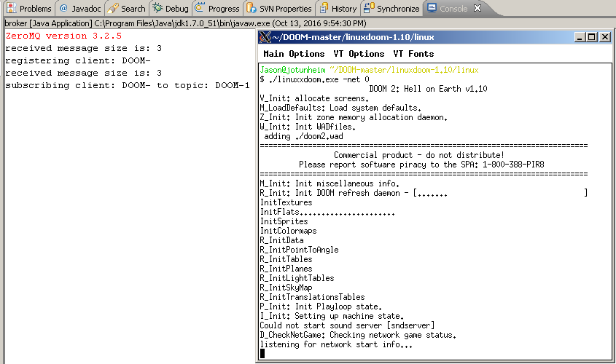Click the 'DOOM 2: Hell on Earth v1.10' line
The image size is (616, 364).
click(428, 89)
